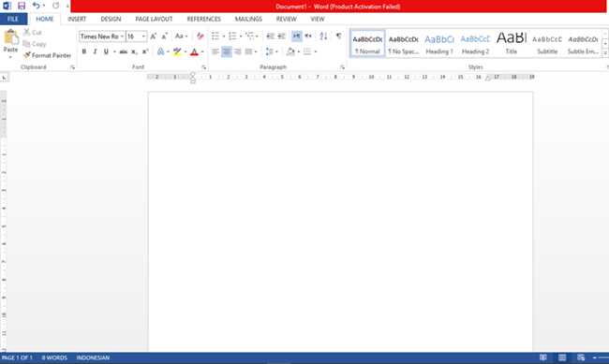Viewport: 609px width, 364px height.
Task: Open the font name dropdown arrow
Action: click(x=122, y=36)
